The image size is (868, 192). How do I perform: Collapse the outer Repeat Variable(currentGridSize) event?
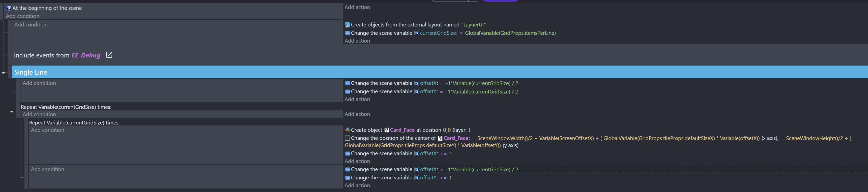pos(12,111)
